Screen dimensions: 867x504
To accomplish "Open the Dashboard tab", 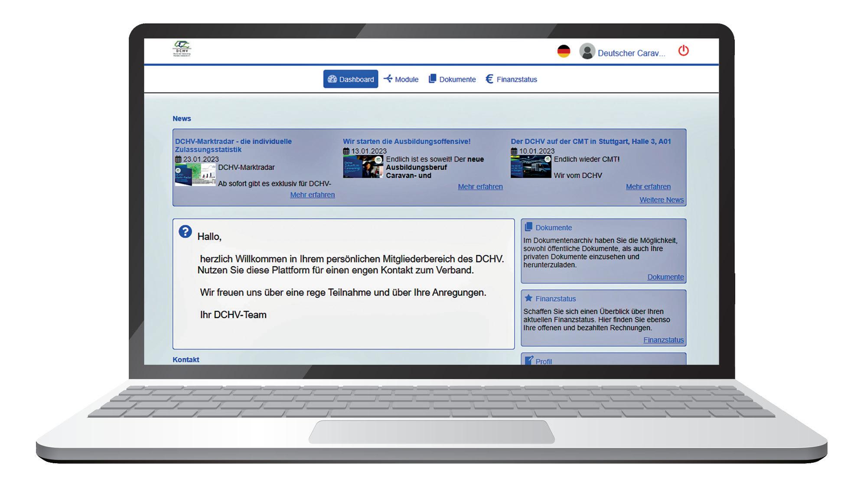I will 350,79.
